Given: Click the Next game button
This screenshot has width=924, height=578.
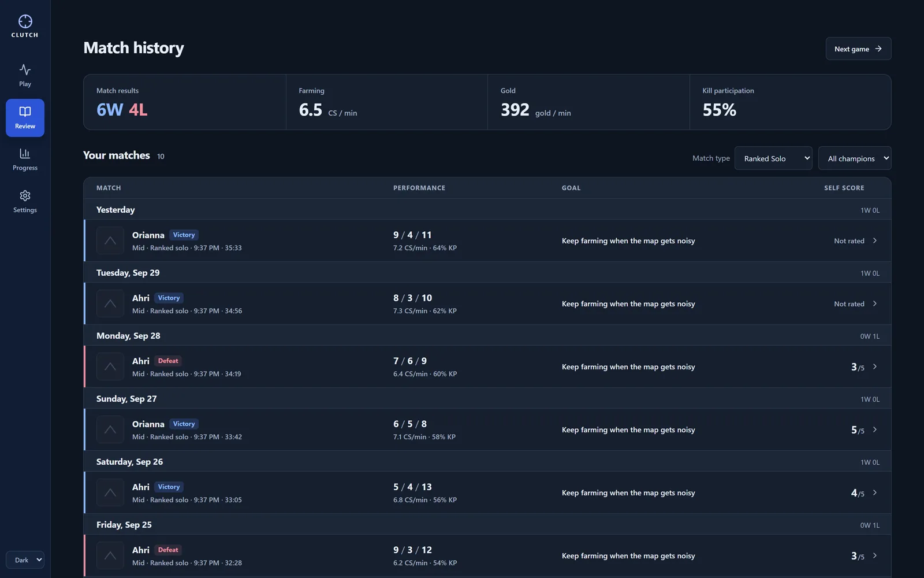Looking at the screenshot, I should click(858, 49).
